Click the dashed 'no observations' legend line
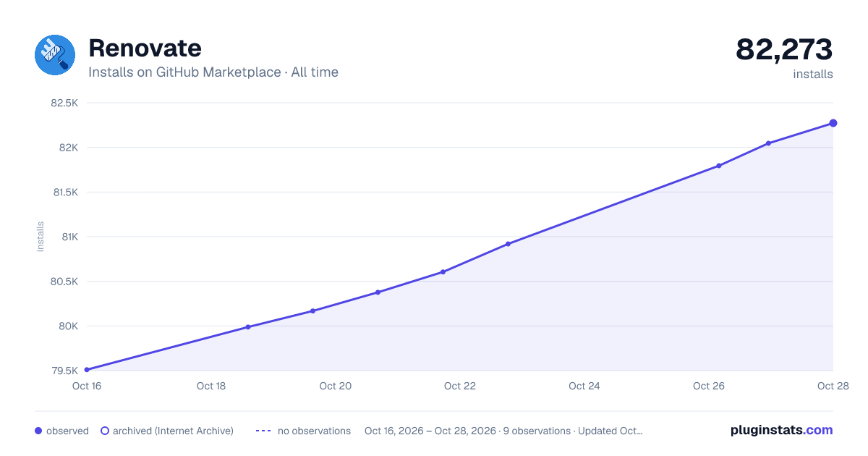The image size is (868, 456). click(x=263, y=431)
